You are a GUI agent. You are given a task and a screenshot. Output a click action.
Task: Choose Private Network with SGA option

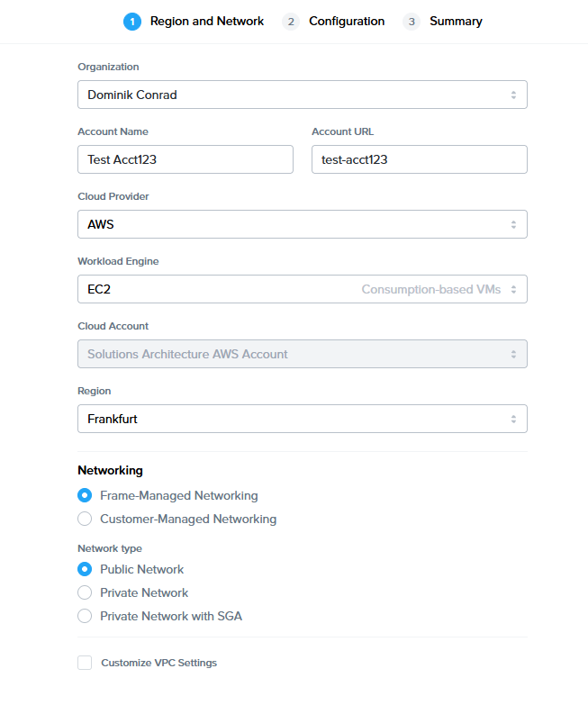(85, 616)
